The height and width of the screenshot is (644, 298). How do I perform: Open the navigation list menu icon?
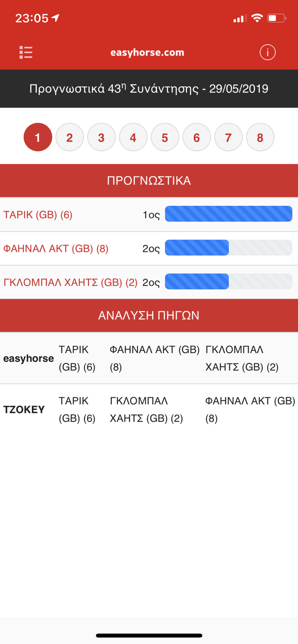(x=25, y=52)
